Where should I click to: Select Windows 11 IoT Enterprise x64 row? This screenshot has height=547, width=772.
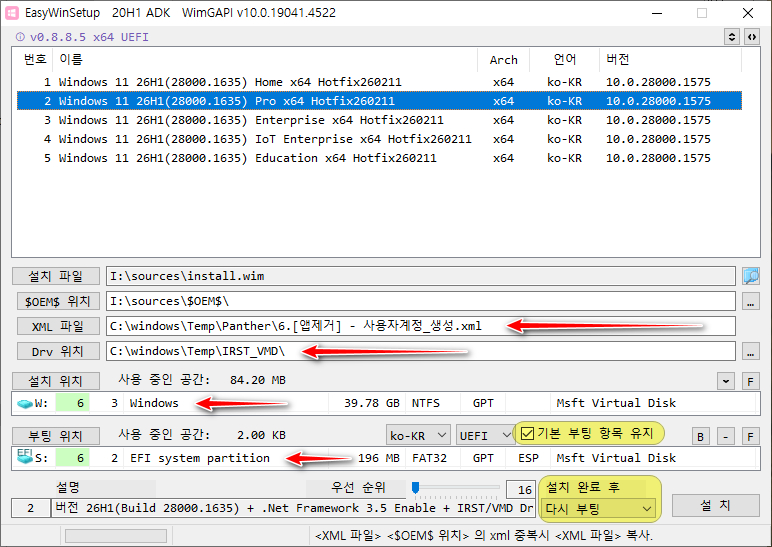click(x=379, y=139)
